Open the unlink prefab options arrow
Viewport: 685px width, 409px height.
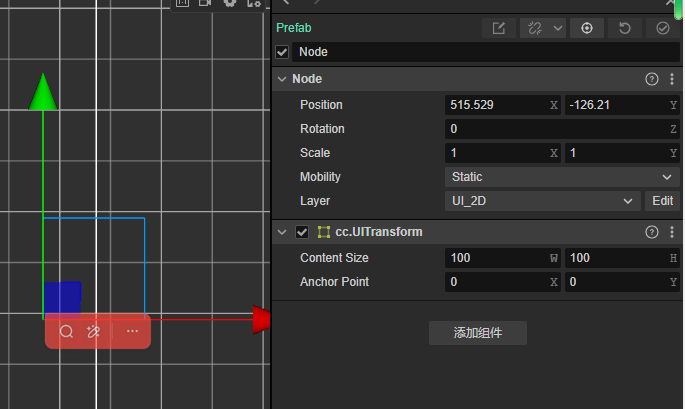[x=558, y=28]
